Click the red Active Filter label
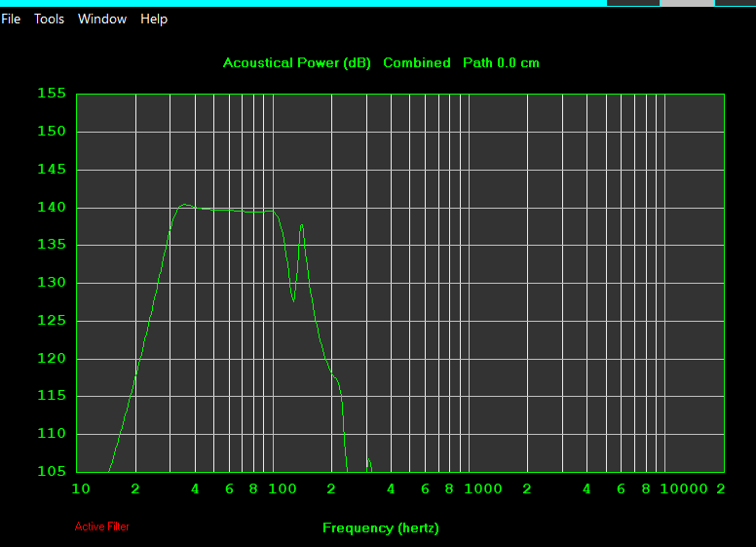 [x=101, y=527]
